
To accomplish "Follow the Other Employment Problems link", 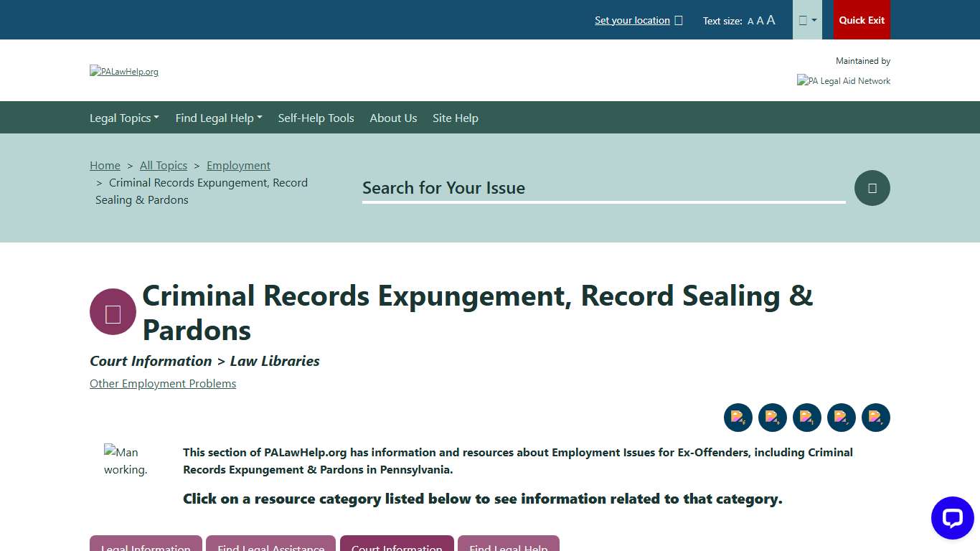I will click(163, 383).
